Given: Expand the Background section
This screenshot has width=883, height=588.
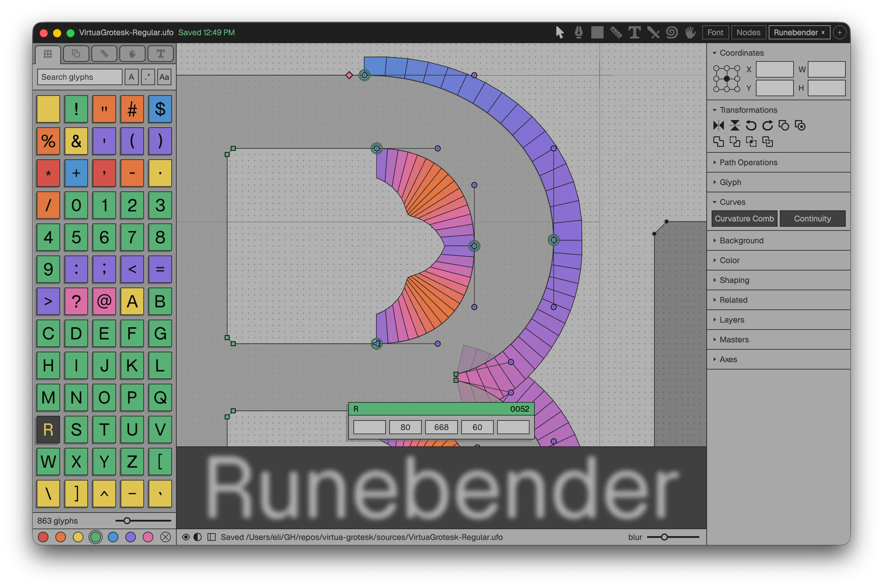Looking at the screenshot, I should tap(738, 240).
